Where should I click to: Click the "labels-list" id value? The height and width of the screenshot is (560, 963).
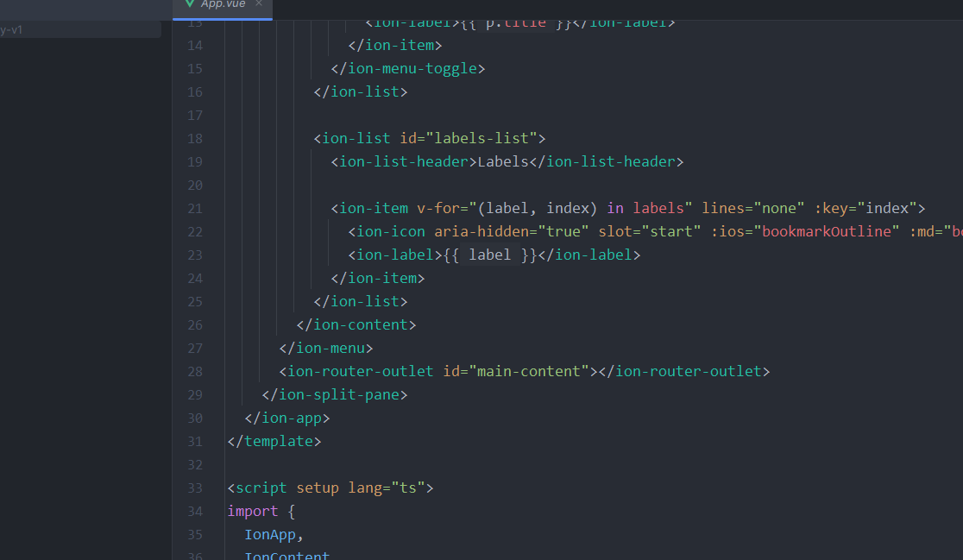click(x=481, y=138)
